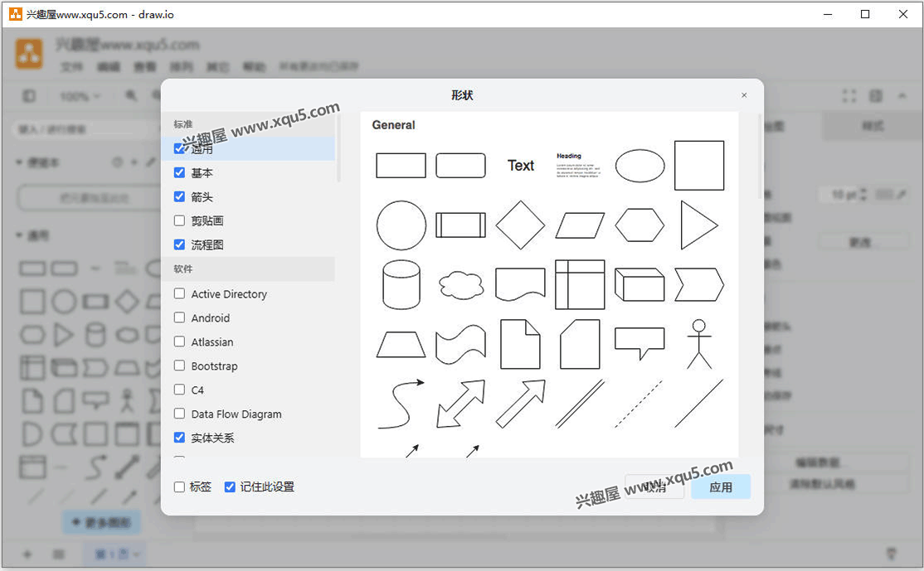Click the shape preview scrollbar
924x571 pixels.
click(759, 156)
